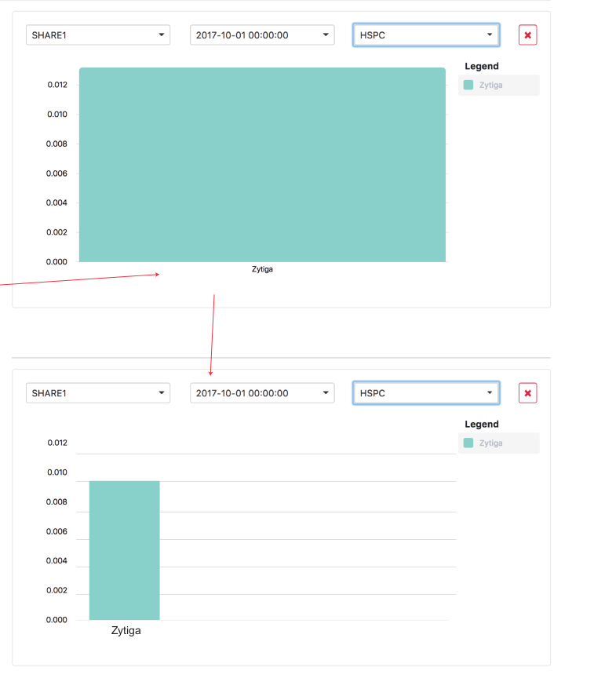
Task: Click the red X icon on the top chart
Action: [x=527, y=35]
